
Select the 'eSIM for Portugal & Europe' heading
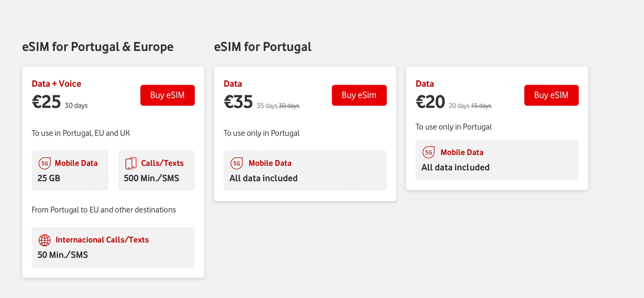click(x=98, y=47)
